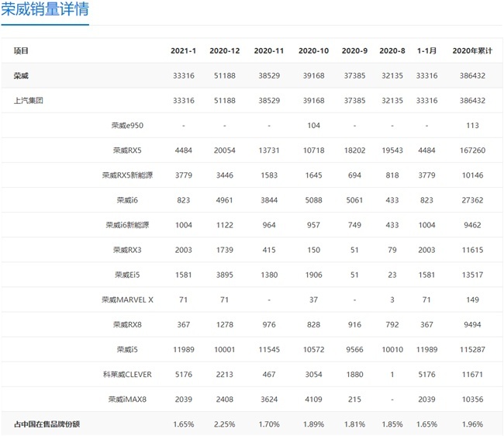Click the 1.70% market share value
504x436 pixels.
(269, 424)
